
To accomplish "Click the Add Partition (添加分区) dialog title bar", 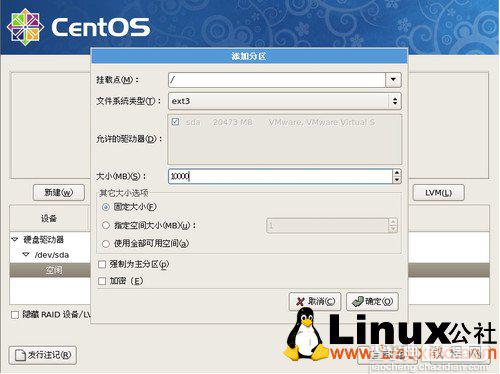I will 249,56.
